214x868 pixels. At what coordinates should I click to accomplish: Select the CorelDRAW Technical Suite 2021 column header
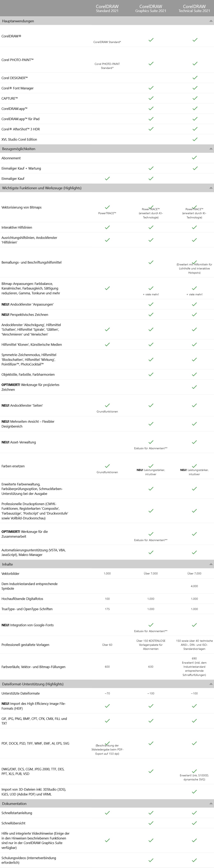[194, 8]
